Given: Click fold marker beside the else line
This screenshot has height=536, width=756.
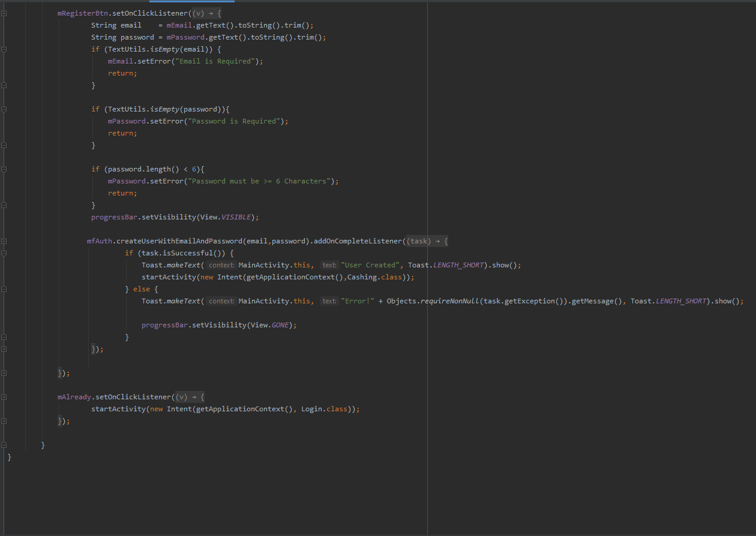Looking at the screenshot, I should (x=4, y=289).
